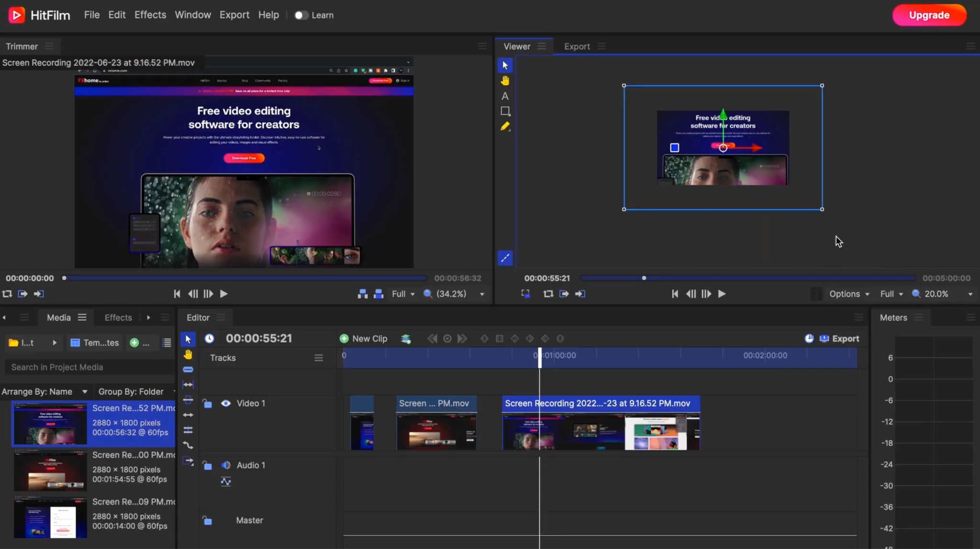Click the Upgrade button
The width and height of the screenshot is (980, 549).
pos(929,15)
